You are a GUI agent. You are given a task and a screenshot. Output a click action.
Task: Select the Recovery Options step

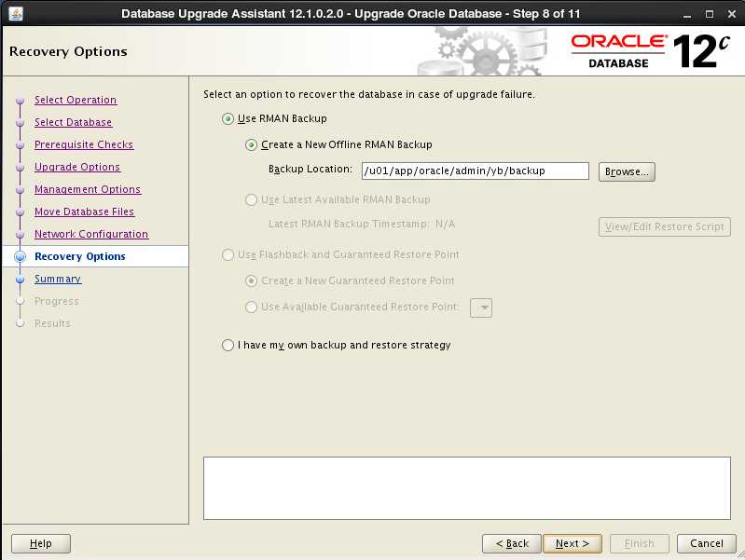(x=80, y=256)
